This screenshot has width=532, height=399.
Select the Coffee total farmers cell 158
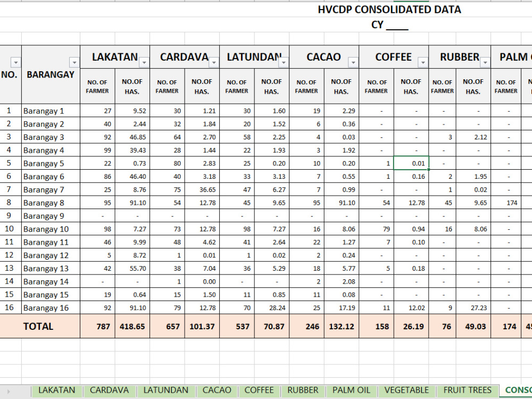[377, 326]
